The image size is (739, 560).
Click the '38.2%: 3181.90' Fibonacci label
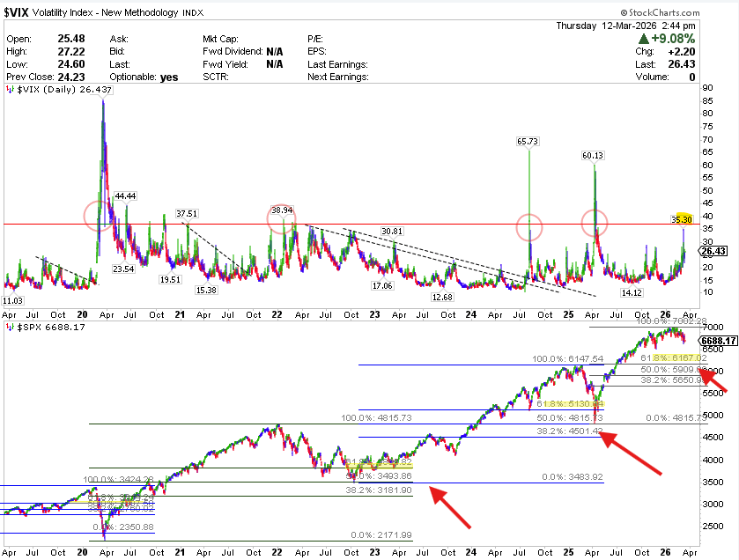(x=379, y=490)
